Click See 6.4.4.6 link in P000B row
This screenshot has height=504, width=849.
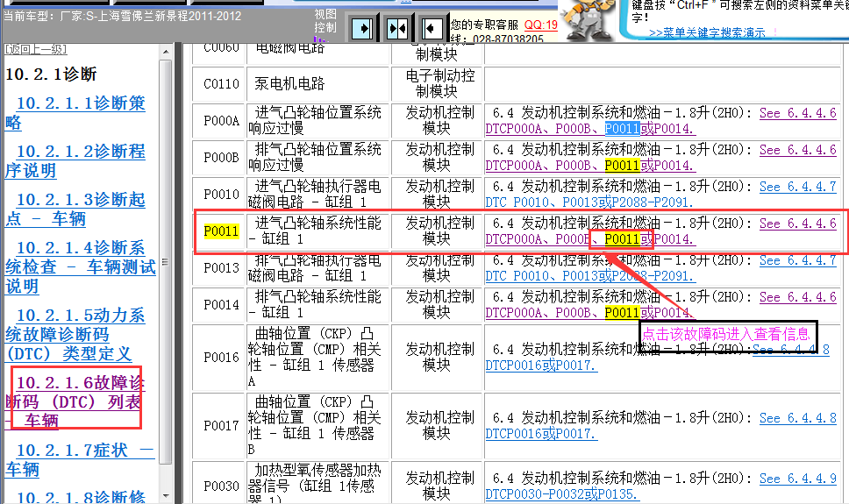[797, 150]
